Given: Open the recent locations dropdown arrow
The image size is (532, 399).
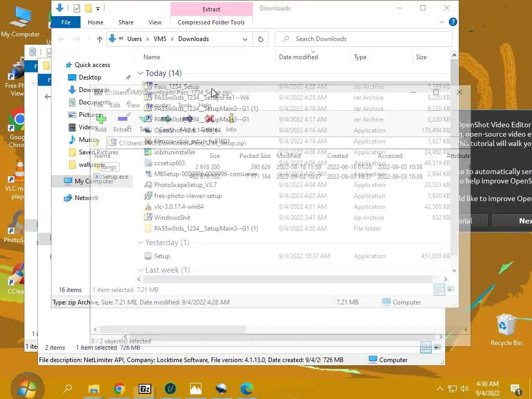Looking at the screenshot, I should pyautogui.click(x=89, y=39).
